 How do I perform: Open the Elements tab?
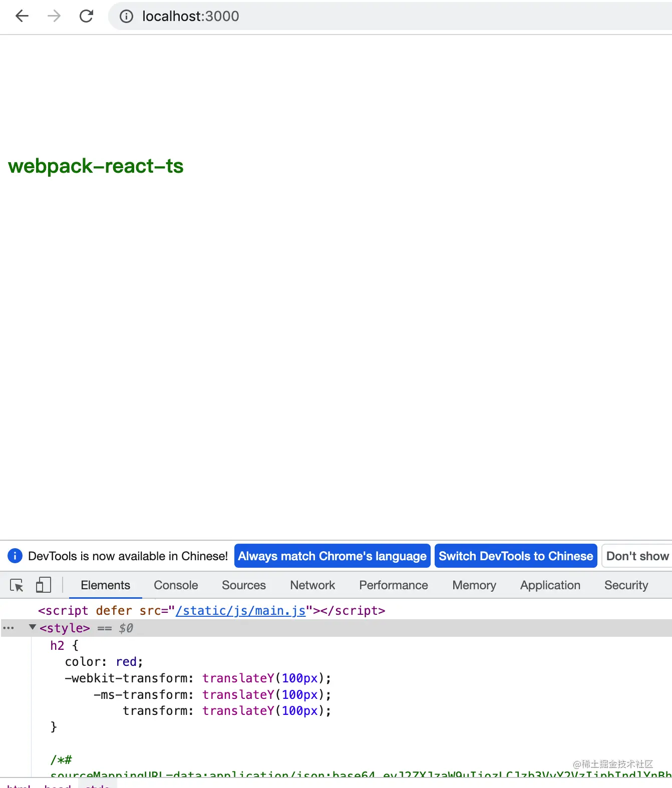(x=105, y=585)
